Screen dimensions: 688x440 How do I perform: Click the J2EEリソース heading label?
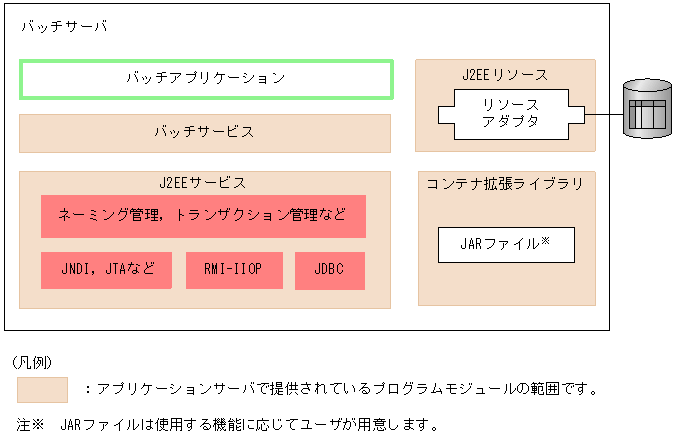point(505,74)
